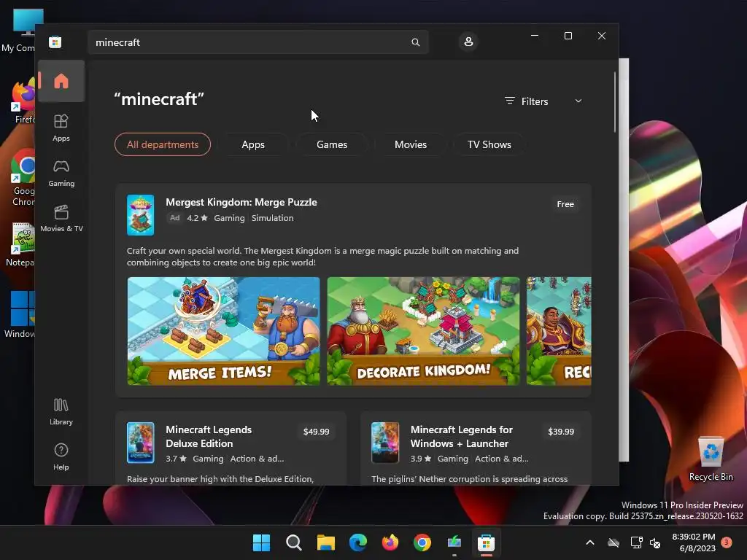Click the Simulation category tag
Screen dimensions: 747x560
coord(273,217)
